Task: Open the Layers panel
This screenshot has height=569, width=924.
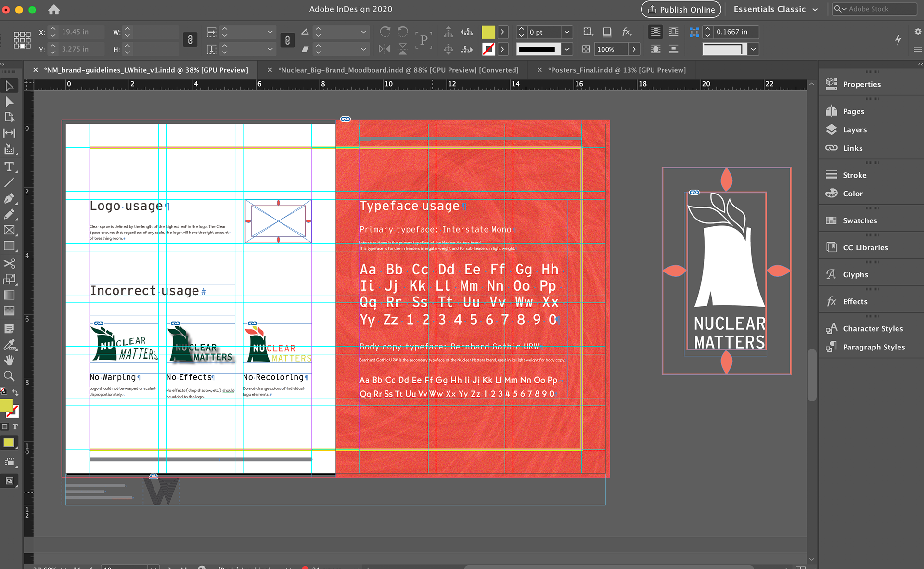Action: pos(855,129)
